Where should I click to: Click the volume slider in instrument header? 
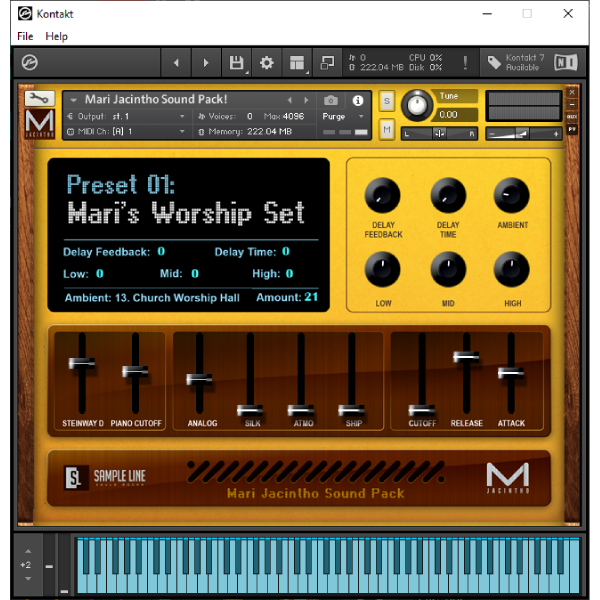click(x=523, y=134)
